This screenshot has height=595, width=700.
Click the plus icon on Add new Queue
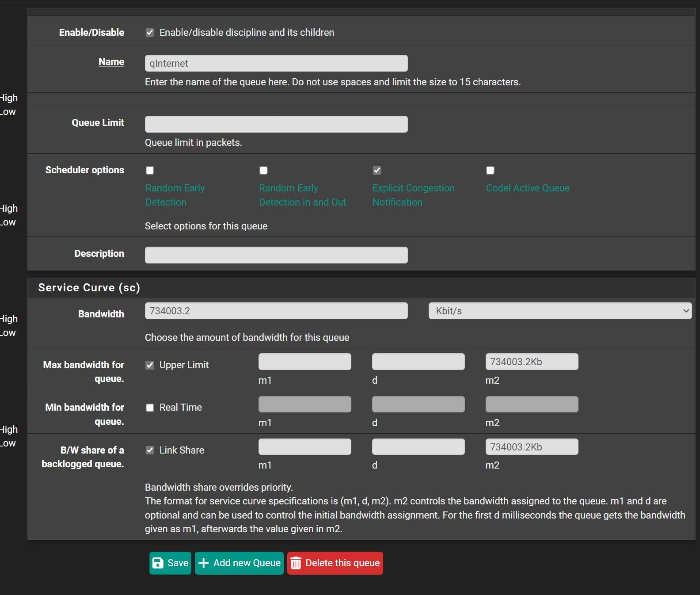pos(204,563)
